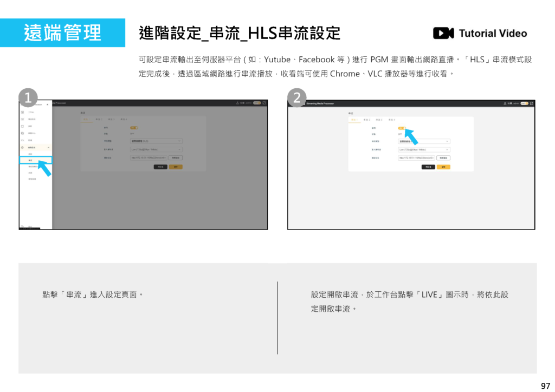Viewport: 555px width, 392px height.
Task: Click the yellow save button in screenshot 2
Action: pyautogui.click(x=443, y=167)
